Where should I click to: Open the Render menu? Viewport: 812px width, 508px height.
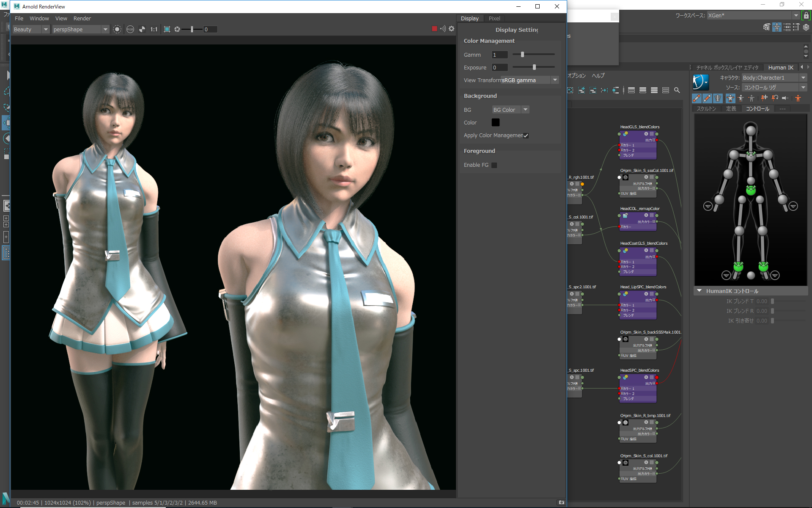(82, 18)
